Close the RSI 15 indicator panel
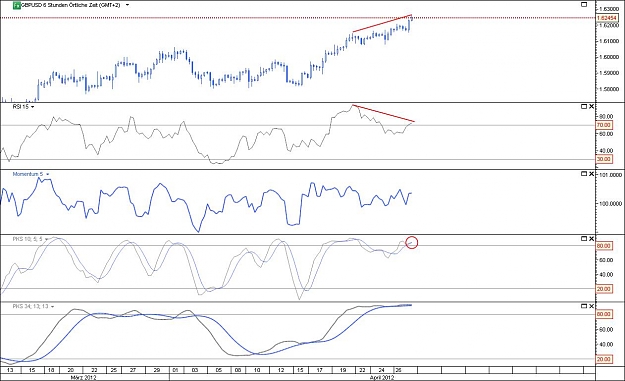The image size is (625, 381). (591, 106)
